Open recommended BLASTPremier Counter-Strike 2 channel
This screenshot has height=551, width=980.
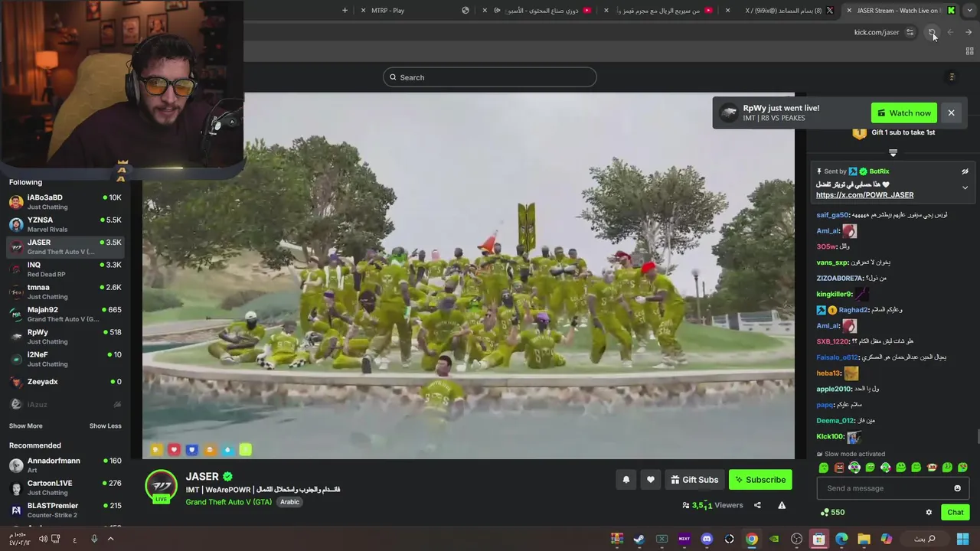coord(65,510)
